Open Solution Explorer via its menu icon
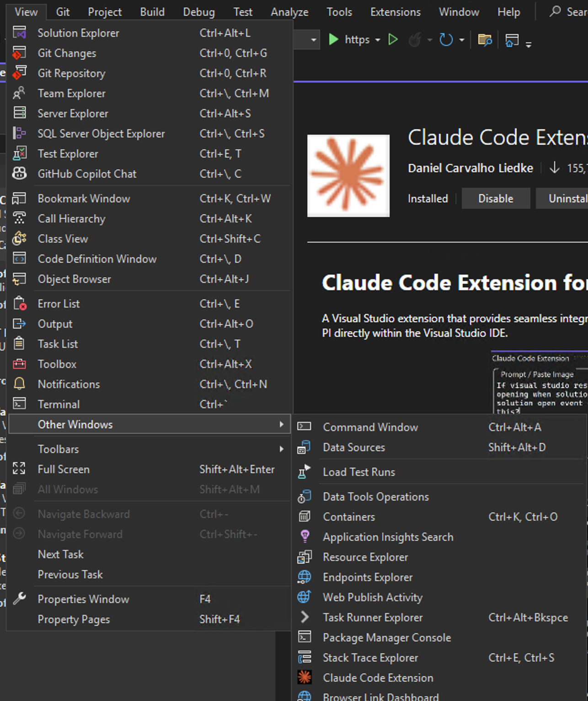The height and width of the screenshot is (701, 588). tap(19, 33)
